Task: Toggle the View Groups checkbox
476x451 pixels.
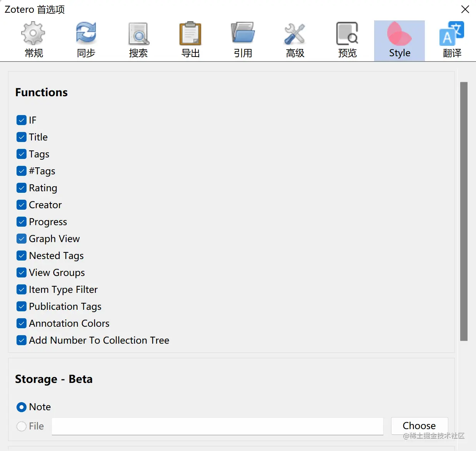Action: point(22,272)
